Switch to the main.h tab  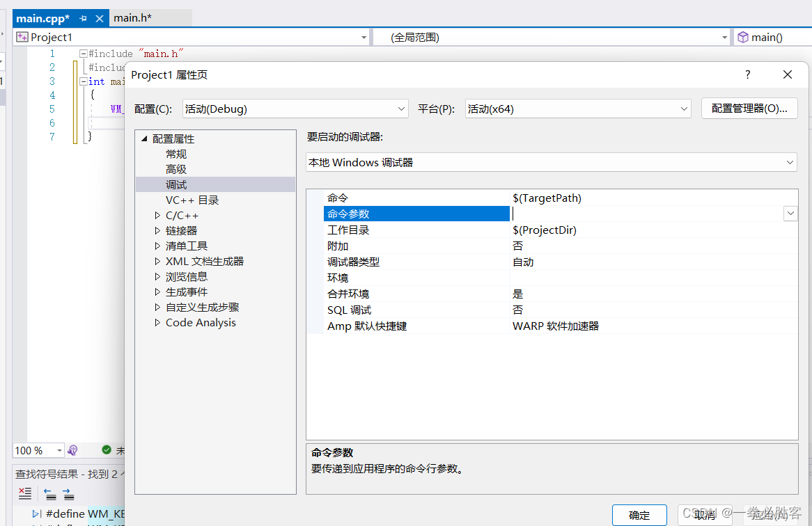coord(132,17)
